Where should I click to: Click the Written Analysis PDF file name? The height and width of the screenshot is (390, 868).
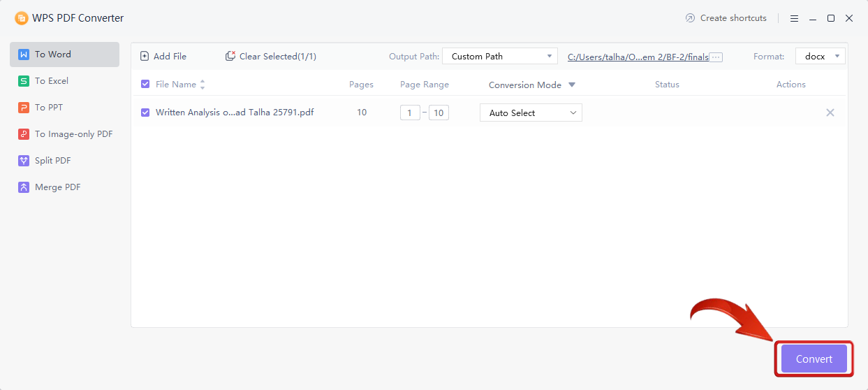click(235, 113)
